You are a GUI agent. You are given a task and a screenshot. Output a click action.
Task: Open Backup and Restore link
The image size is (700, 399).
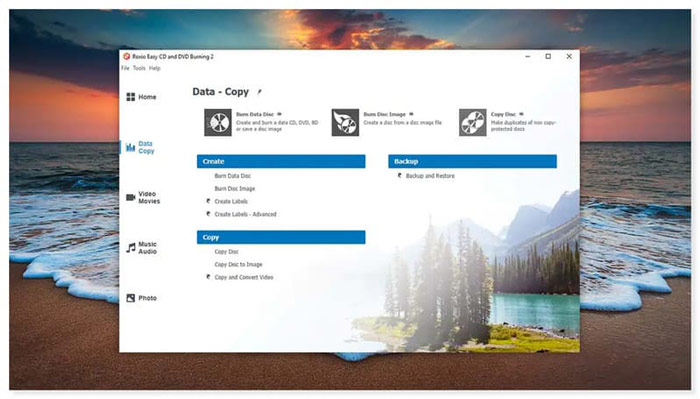[x=430, y=176]
